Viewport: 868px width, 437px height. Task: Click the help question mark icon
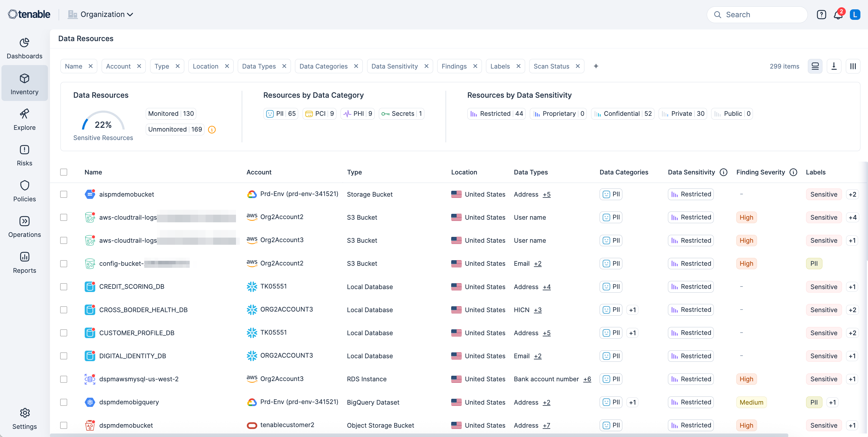pyautogui.click(x=821, y=15)
